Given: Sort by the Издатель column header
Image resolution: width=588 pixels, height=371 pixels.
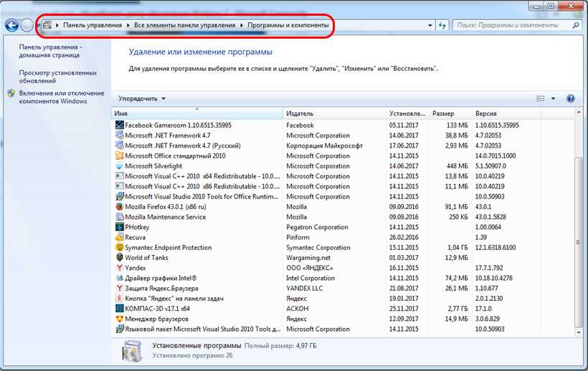Looking at the screenshot, I should click(x=334, y=113).
